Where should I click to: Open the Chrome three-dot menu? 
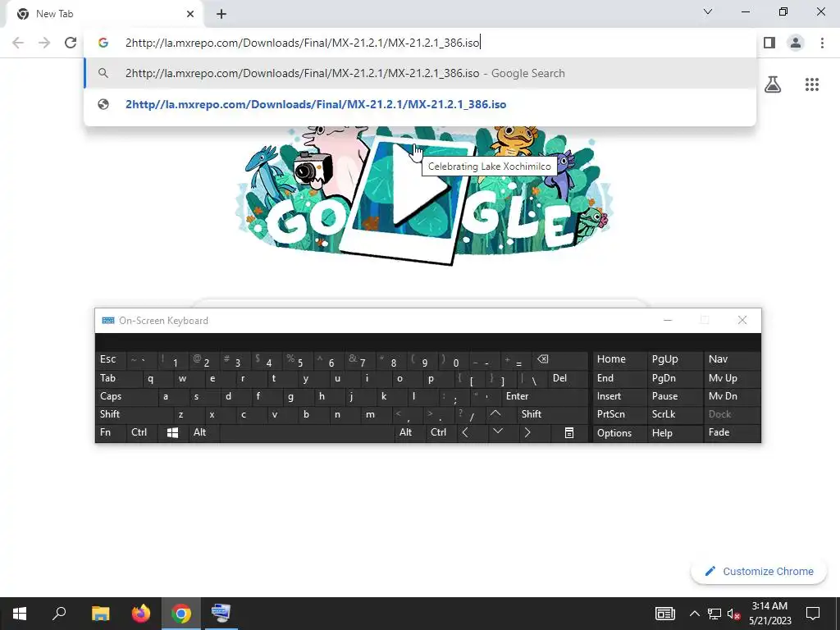pyautogui.click(x=822, y=43)
